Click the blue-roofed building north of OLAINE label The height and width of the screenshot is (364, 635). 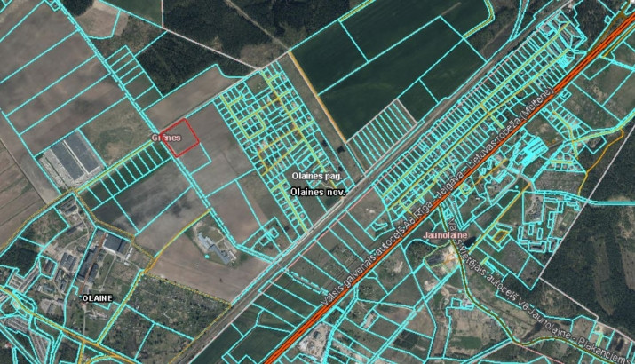pos(114,242)
